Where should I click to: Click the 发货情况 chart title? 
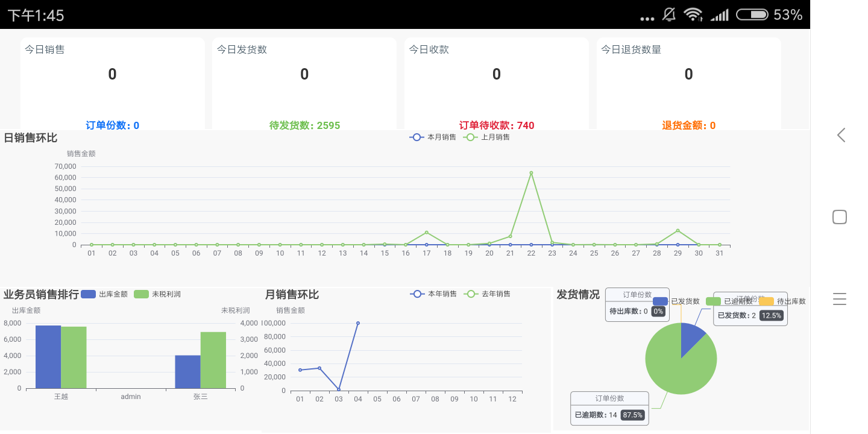click(x=578, y=294)
